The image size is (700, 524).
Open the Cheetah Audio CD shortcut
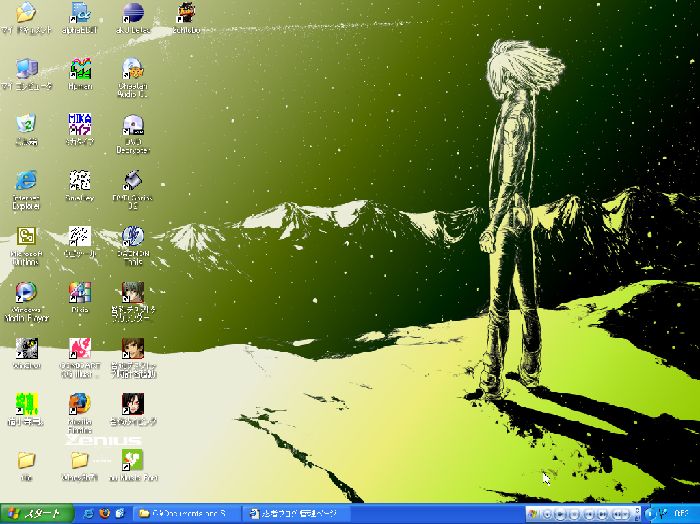(133, 69)
